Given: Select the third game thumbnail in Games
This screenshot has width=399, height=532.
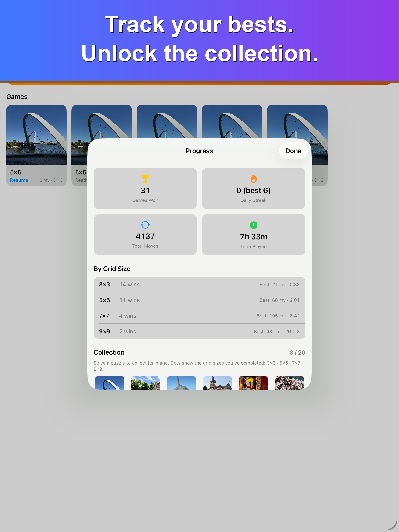Looking at the screenshot, I should (x=167, y=121).
